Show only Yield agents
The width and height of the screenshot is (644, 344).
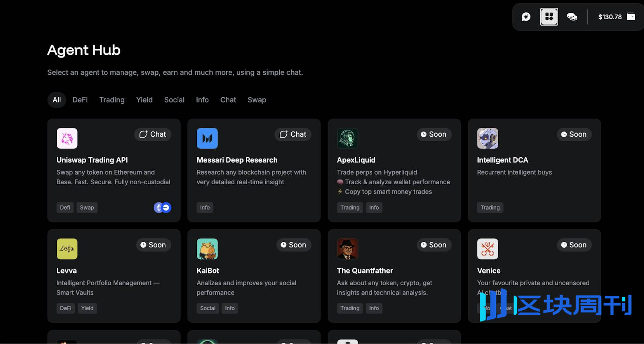tap(144, 100)
